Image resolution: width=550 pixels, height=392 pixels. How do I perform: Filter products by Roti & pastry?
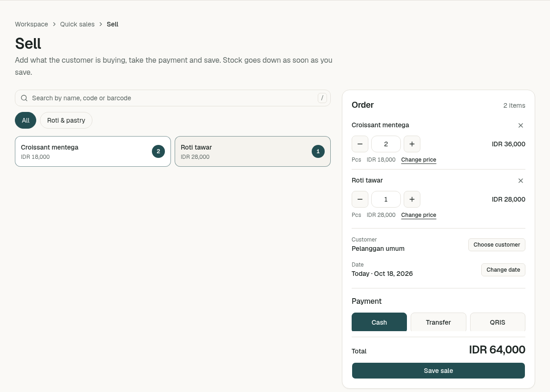click(x=66, y=120)
